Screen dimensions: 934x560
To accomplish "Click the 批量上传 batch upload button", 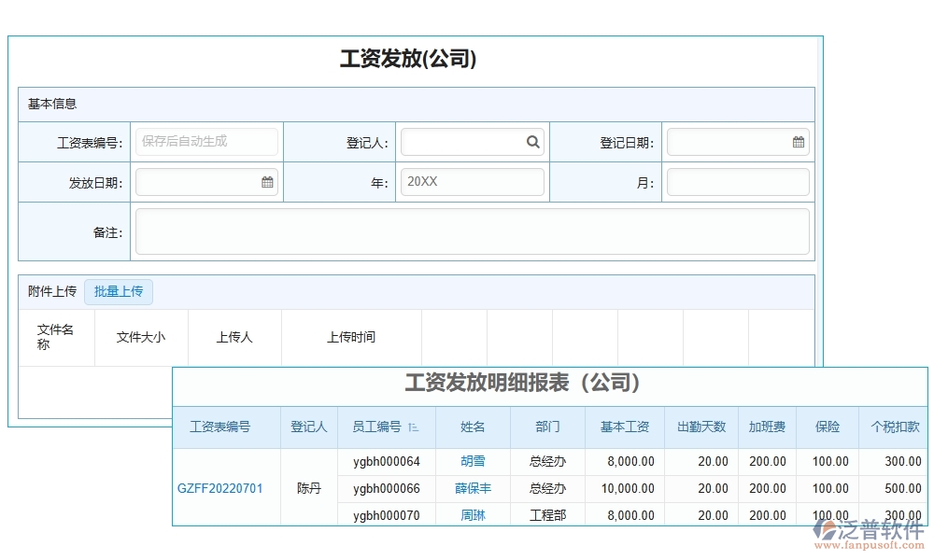I will pos(119,291).
